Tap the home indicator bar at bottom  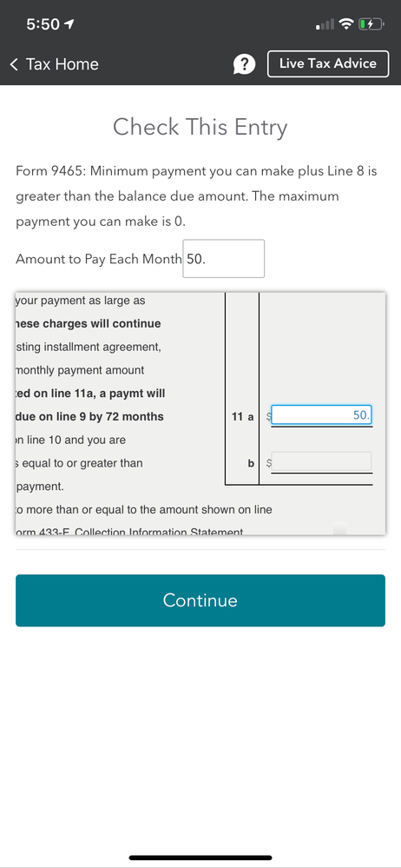(x=200, y=858)
